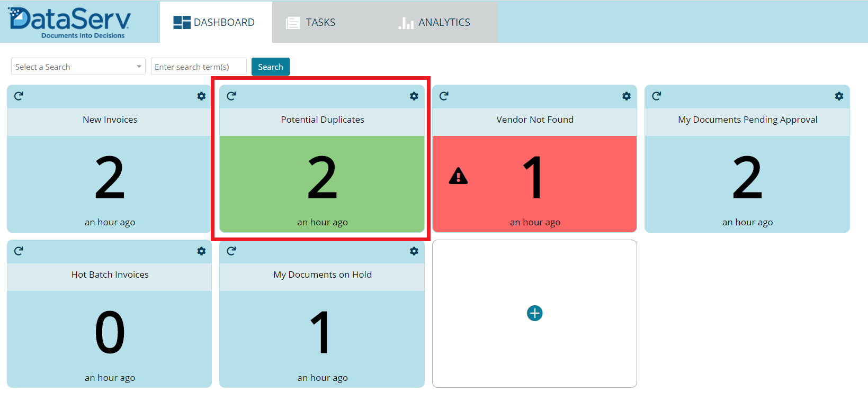Add a new dashboard tile with plus icon

coord(535,313)
